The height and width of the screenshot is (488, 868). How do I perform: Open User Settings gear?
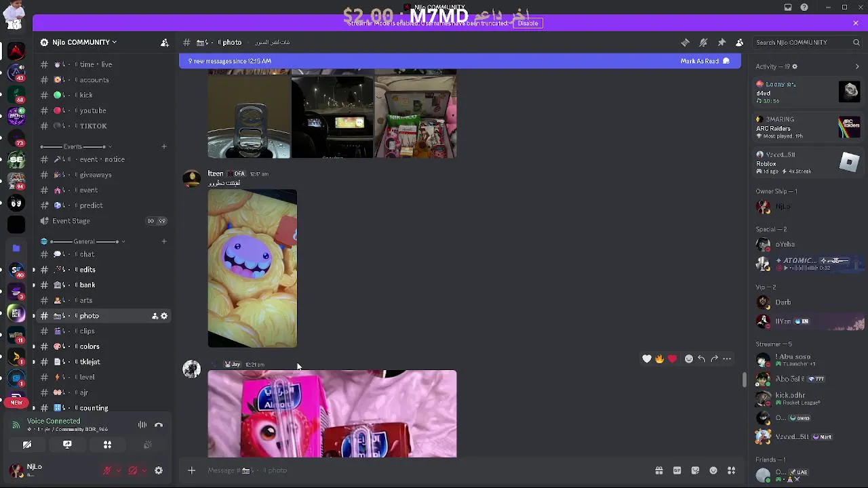159,470
